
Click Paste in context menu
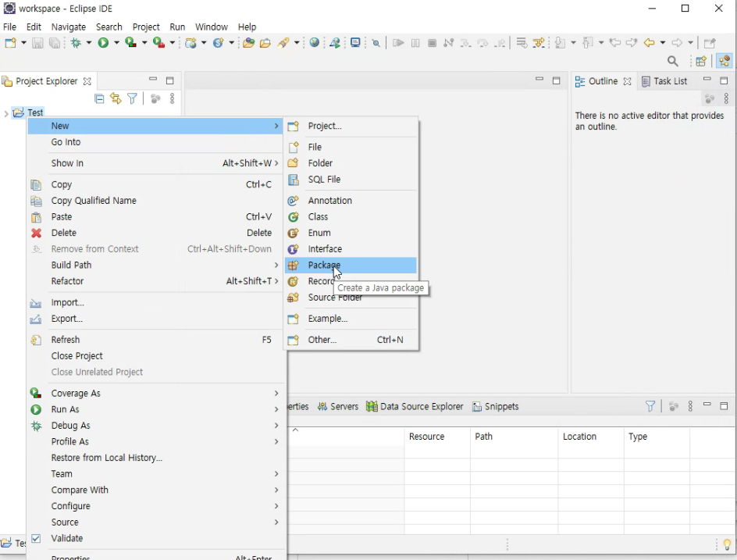pyautogui.click(x=156, y=217)
